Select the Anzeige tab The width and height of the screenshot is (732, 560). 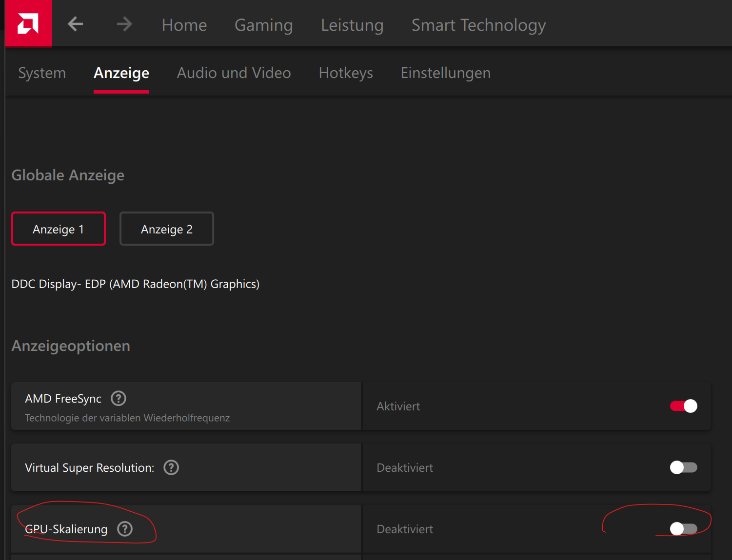click(x=121, y=73)
